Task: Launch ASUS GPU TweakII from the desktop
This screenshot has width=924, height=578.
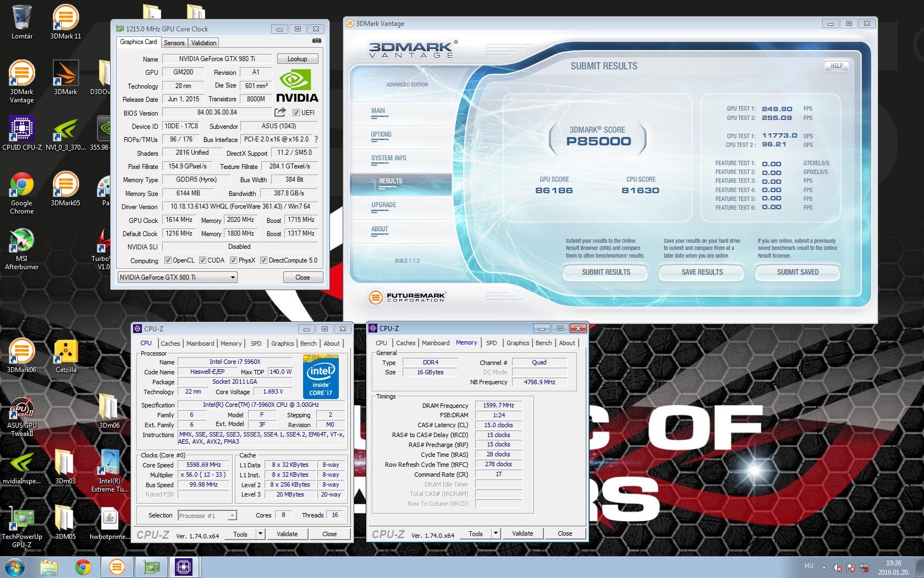Action: pos(22,416)
